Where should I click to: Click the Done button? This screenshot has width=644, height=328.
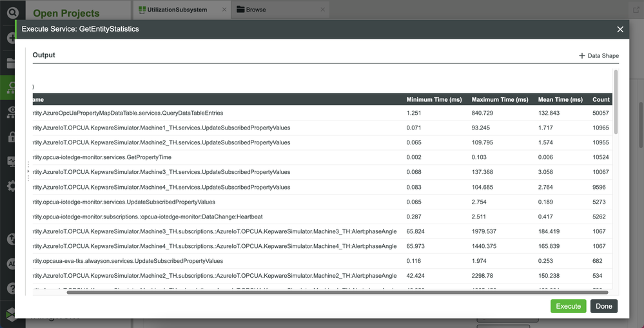(604, 306)
